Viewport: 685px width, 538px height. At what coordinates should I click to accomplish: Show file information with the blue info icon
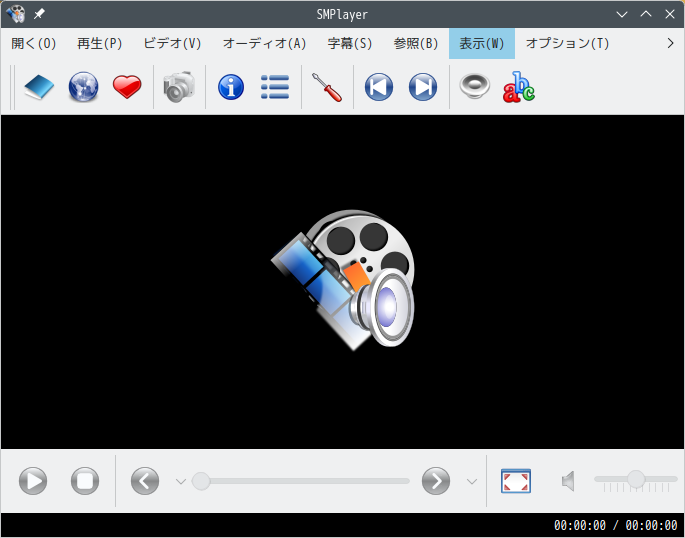tap(231, 87)
